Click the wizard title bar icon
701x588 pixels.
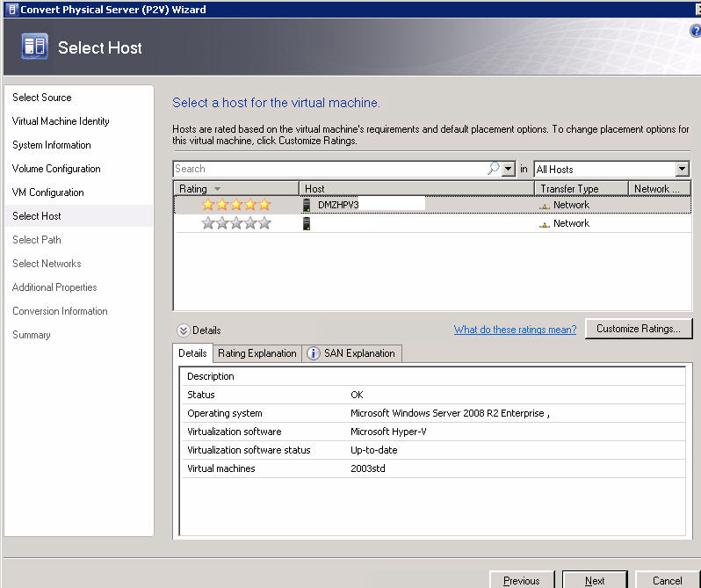click(12, 10)
